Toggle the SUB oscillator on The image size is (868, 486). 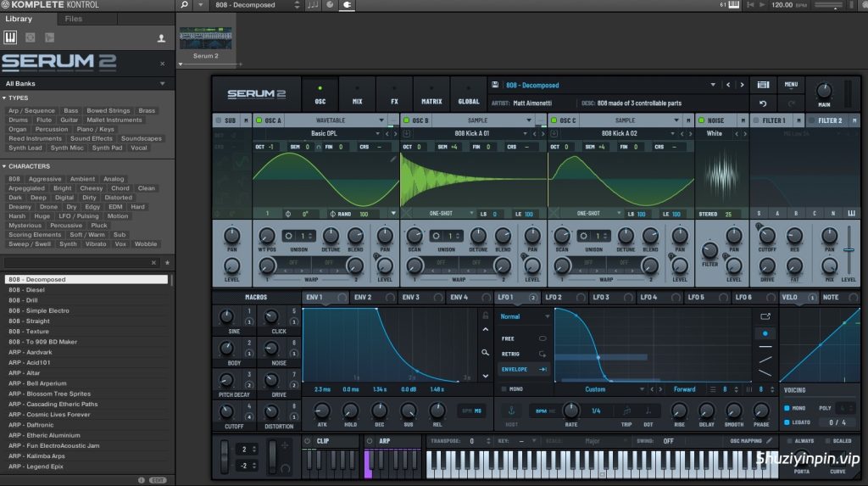(218, 120)
